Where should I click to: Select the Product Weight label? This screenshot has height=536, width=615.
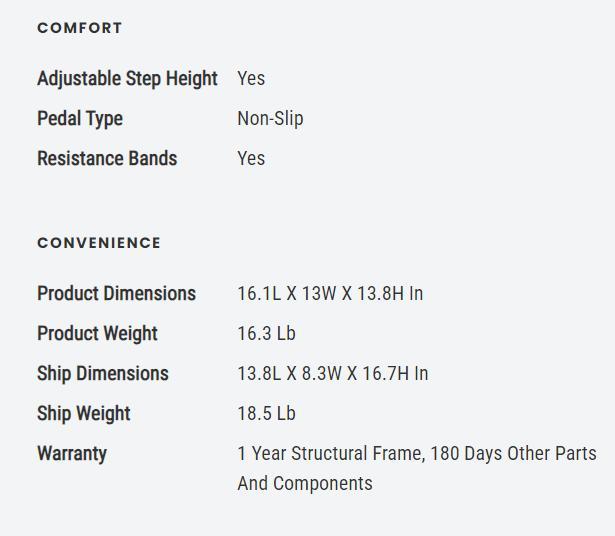97,333
